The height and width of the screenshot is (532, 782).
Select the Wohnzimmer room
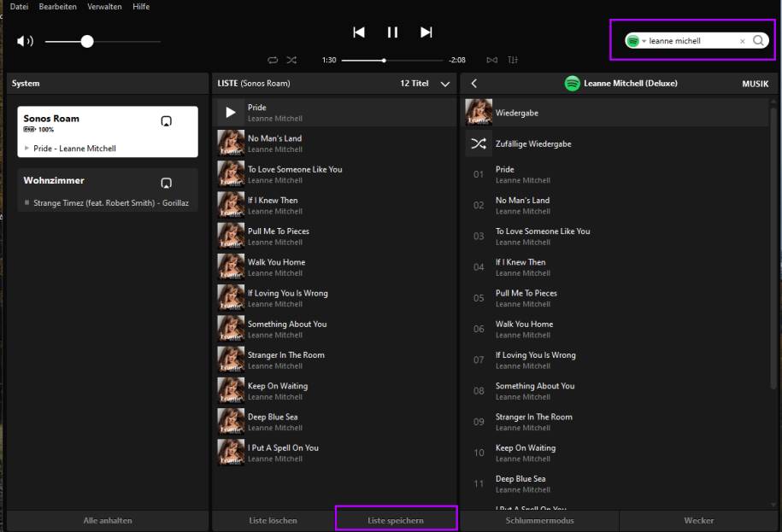(108, 190)
